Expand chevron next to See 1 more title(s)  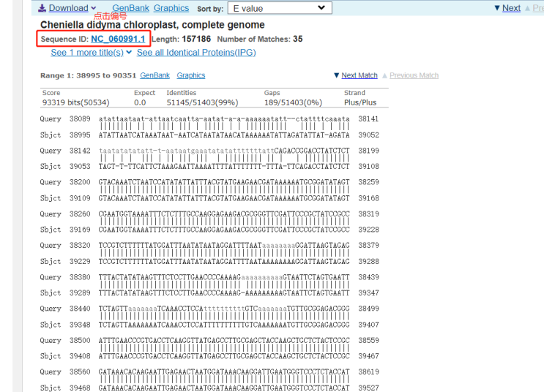click(129, 53)
